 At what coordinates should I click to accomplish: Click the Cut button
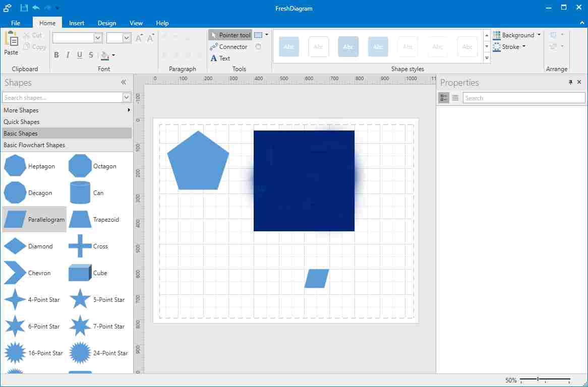[33, 35]
